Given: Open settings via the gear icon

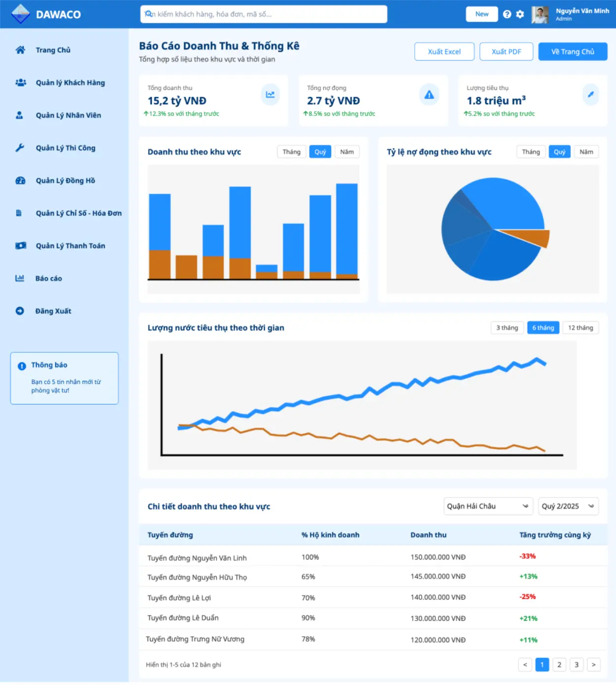Looking at the screenshot, I should click(x=520, y=14).
